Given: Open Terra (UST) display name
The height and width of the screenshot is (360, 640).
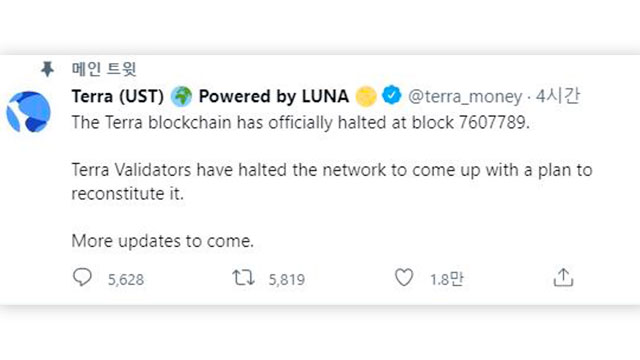Looking at the screenshot, I should pos(118,97).
